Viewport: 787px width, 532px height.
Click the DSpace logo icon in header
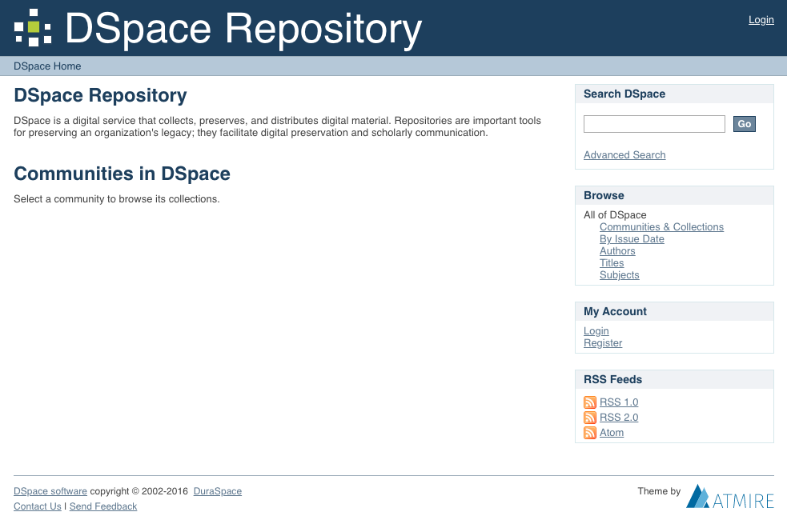pyautogui.click(x=33, y=27)
